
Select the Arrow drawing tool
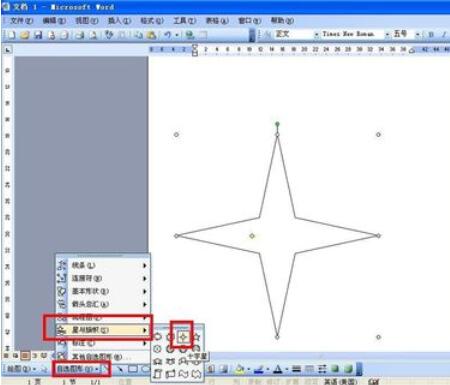(119, 369)
